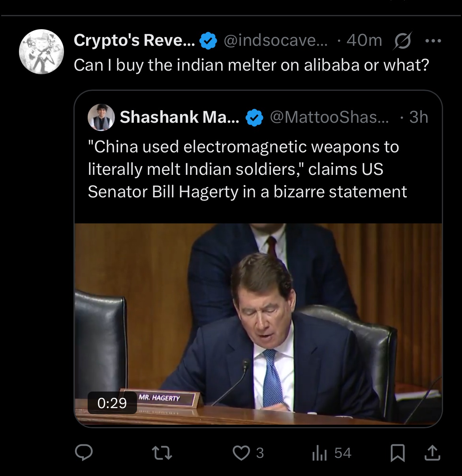Click the verified badge next to Shashank Ma...
This screenshot has width=462, height=476.
click(255, 117)
